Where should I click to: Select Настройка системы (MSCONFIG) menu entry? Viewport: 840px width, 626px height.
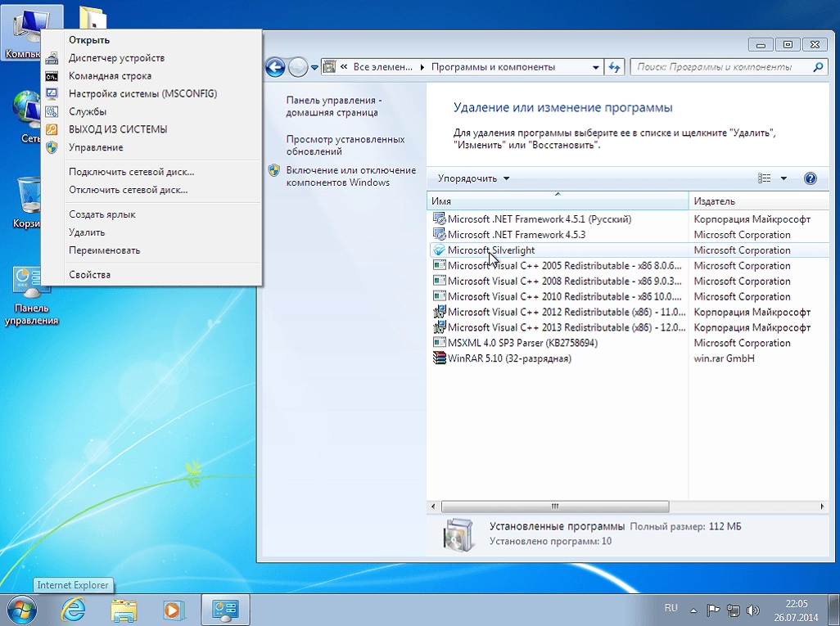151,94
